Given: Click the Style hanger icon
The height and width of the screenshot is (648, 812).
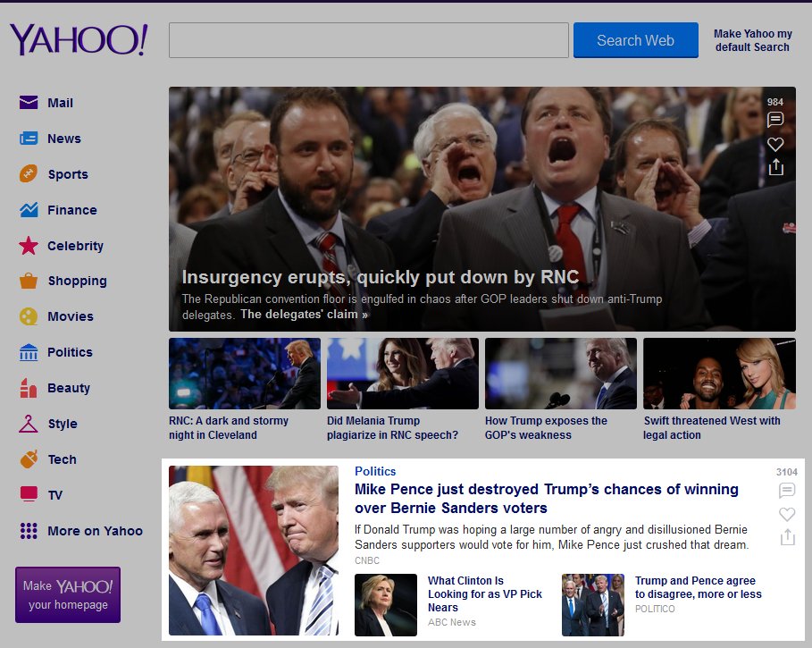Looking at the screenshot, I should pos(29,423).
